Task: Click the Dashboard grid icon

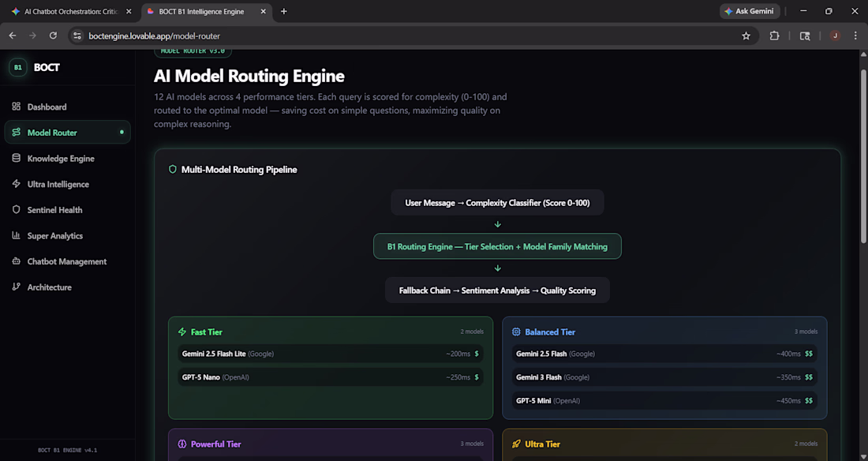Action: tap(16, 107)
